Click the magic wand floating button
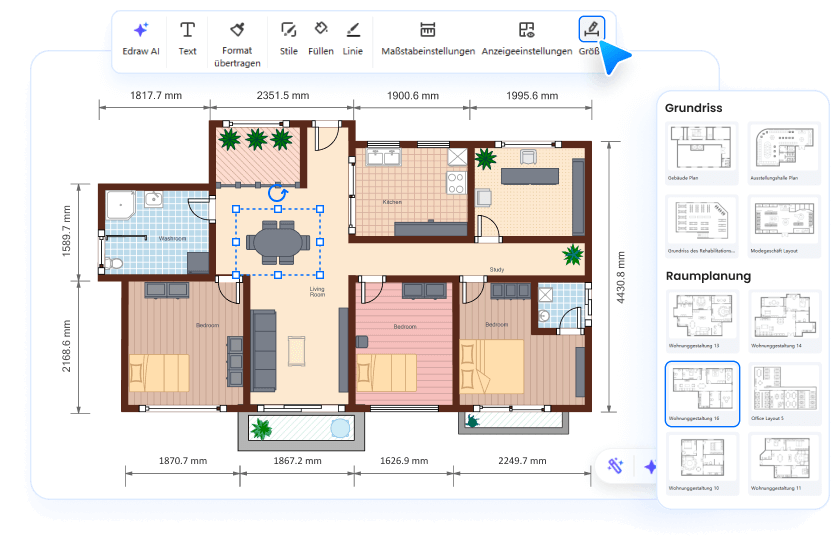 click(616, 466)
